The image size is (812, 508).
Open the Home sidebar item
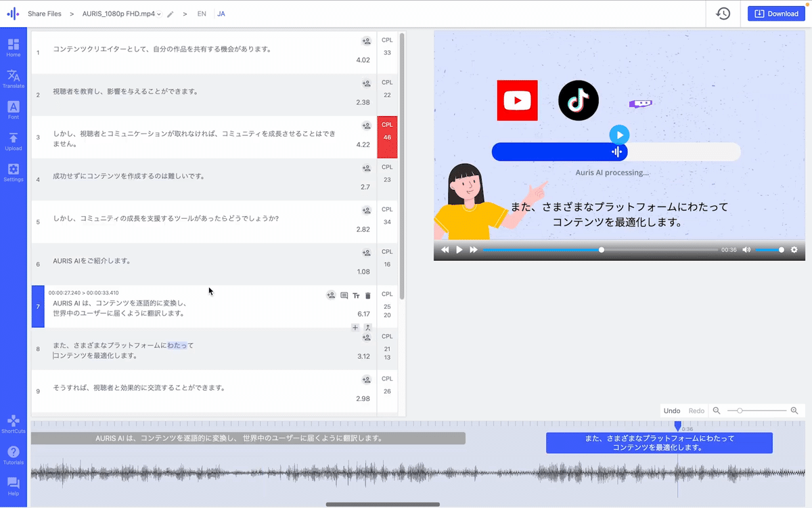click(x=14, y=47)
